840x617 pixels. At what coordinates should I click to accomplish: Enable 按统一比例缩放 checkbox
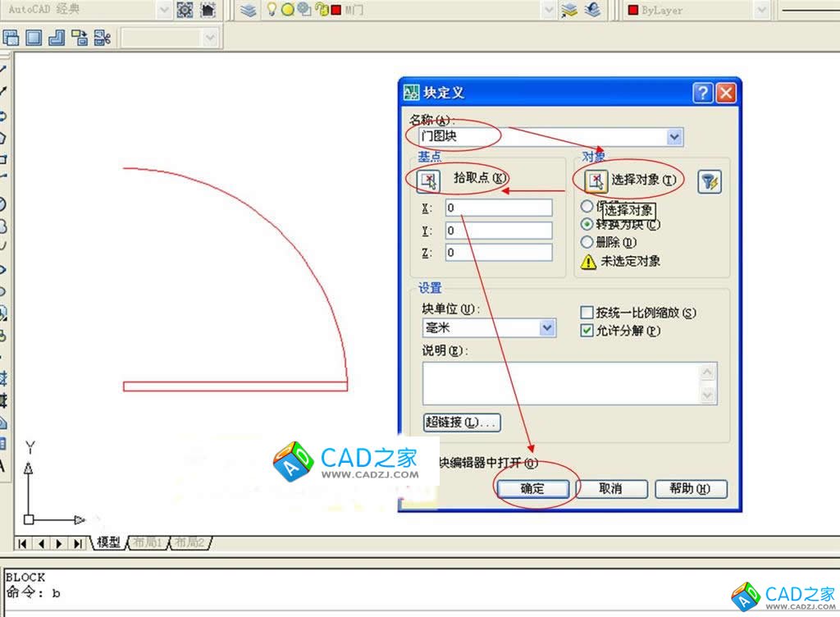coord(587,313)
